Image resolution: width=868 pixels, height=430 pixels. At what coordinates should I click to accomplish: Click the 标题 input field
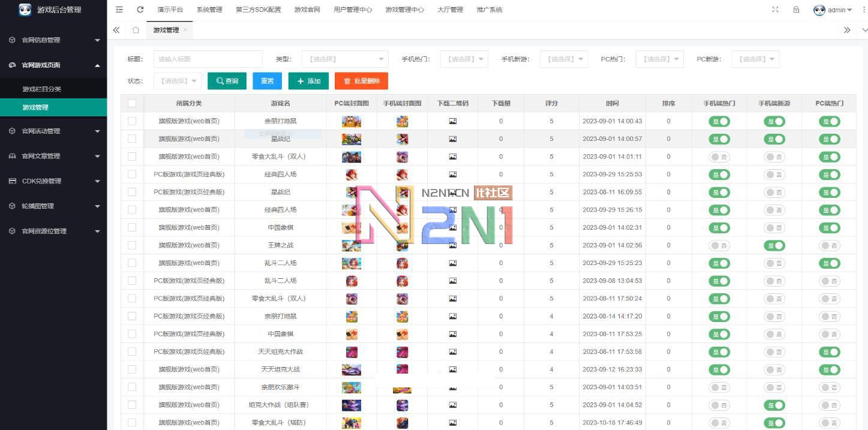[208, 59]
